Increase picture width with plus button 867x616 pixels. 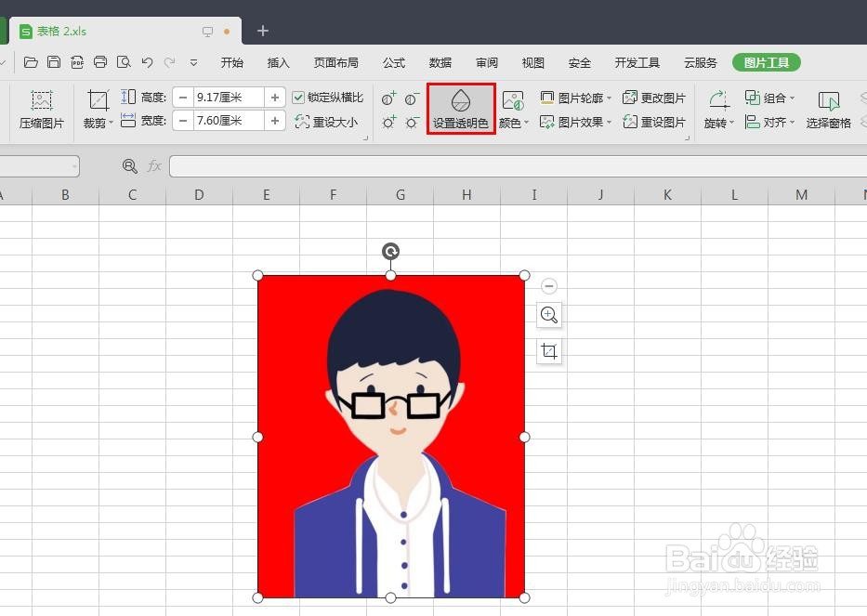tap(275, 121)
